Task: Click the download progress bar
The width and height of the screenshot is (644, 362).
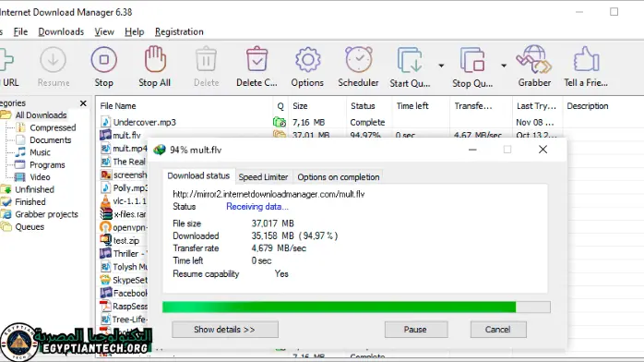Action: (356, 307)
